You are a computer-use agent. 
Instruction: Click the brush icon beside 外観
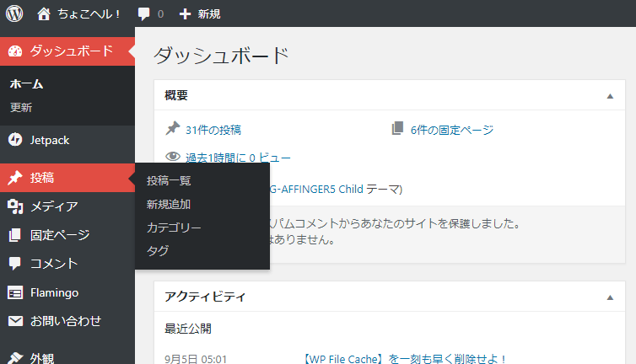pos(15,357)
